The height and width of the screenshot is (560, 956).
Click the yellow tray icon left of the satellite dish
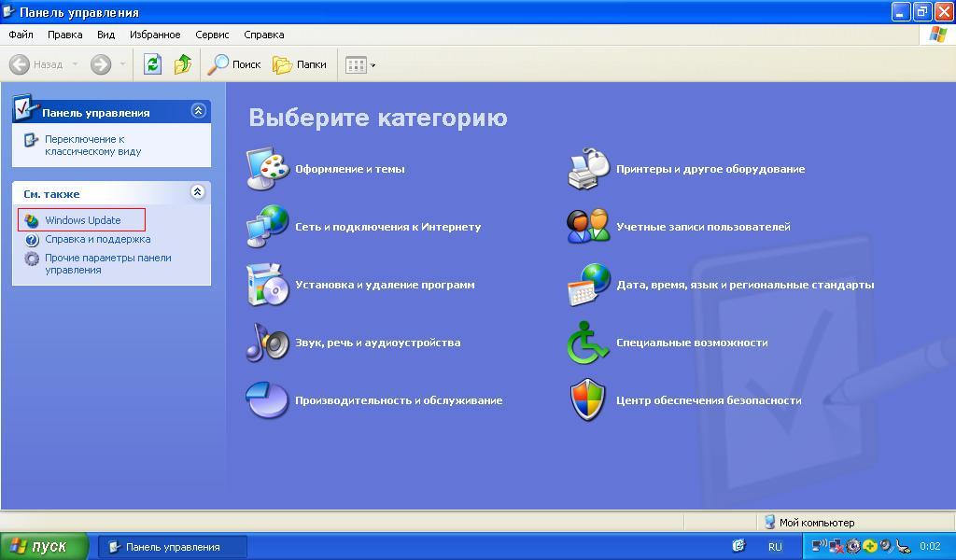point(869,546)
